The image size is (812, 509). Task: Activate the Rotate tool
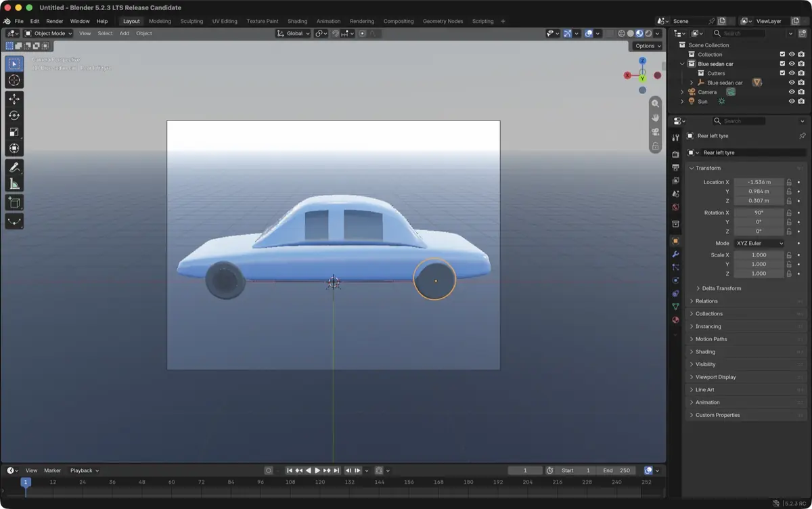pos(14,116)
